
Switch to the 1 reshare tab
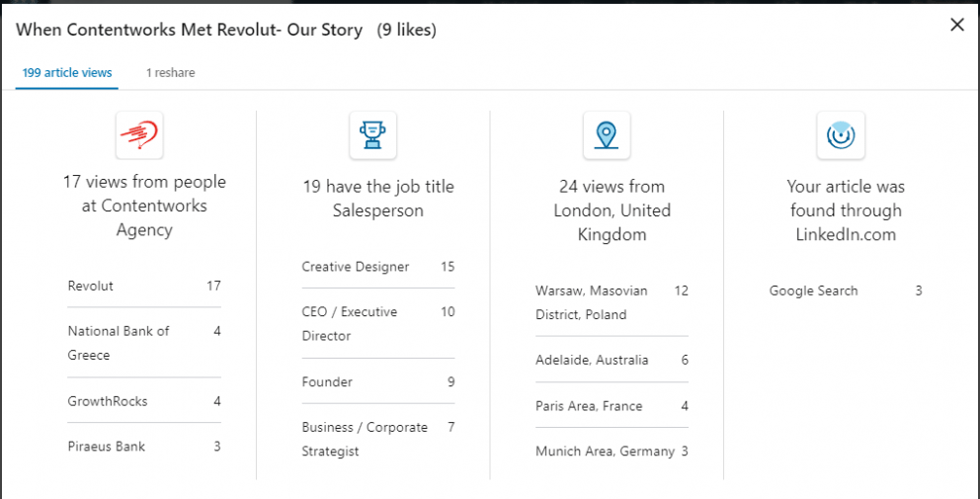click(x=171, y=73)
